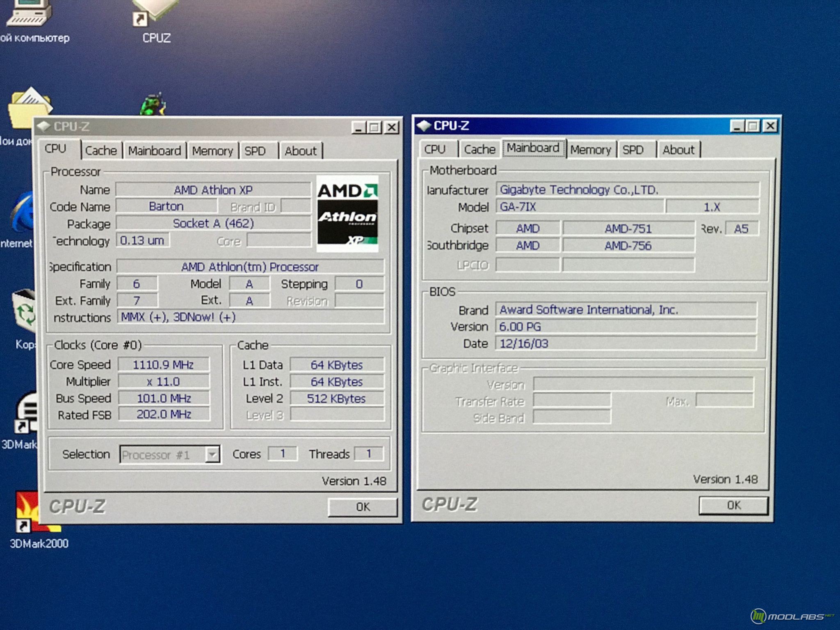The width and height of the screenshot is (840, 630).
Task: Click the Chipset value 'AMD-751'
Action: (x=628, y=228)
